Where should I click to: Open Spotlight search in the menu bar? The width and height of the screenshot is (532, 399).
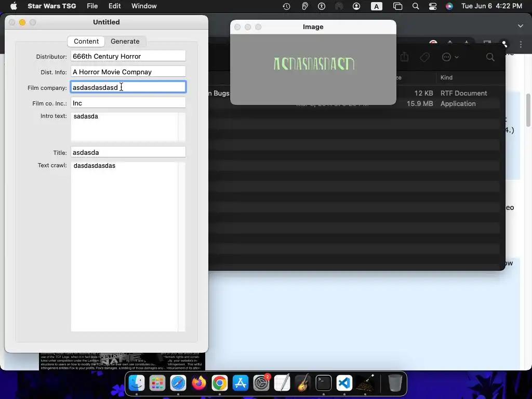(415, 6)
